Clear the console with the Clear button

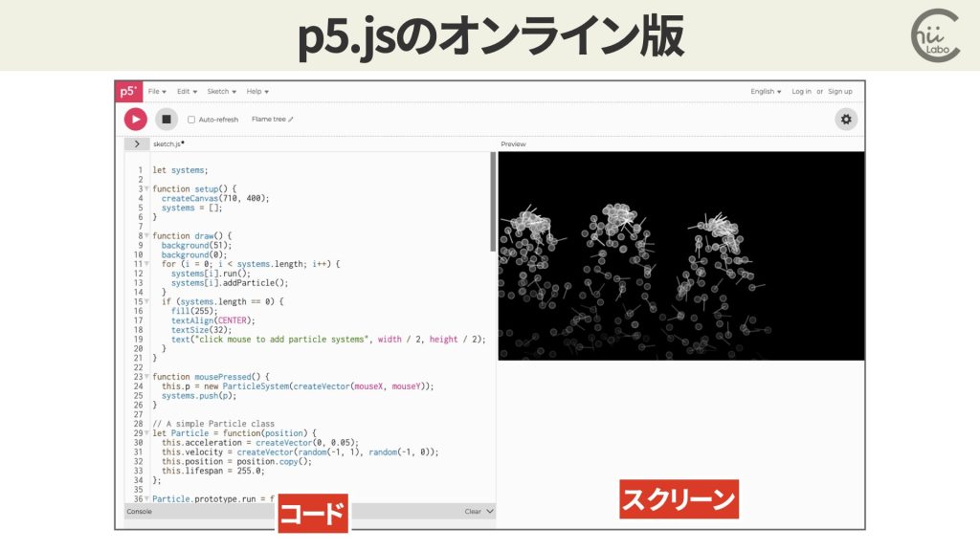473,511
